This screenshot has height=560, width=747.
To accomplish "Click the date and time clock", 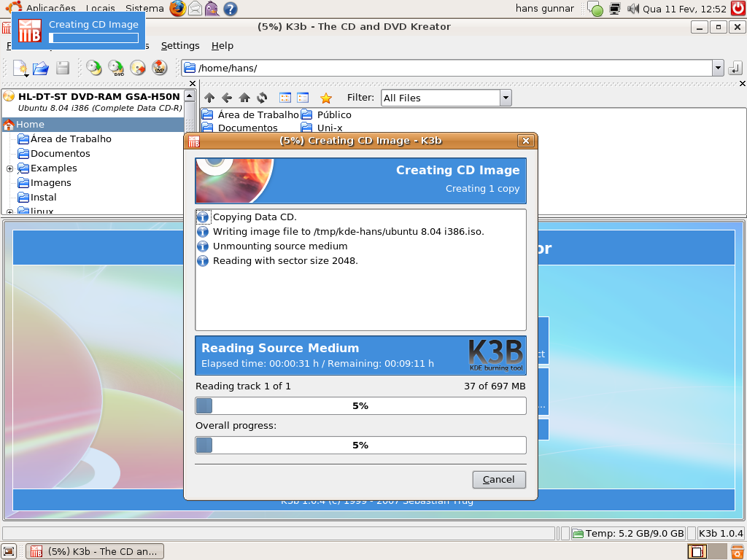I will [x=684, y=9].
